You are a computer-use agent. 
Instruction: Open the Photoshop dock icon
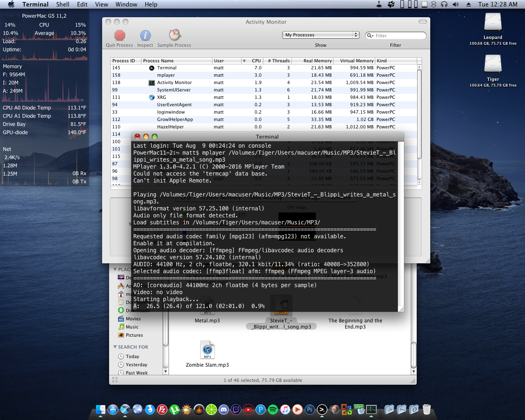coord(310,409)
